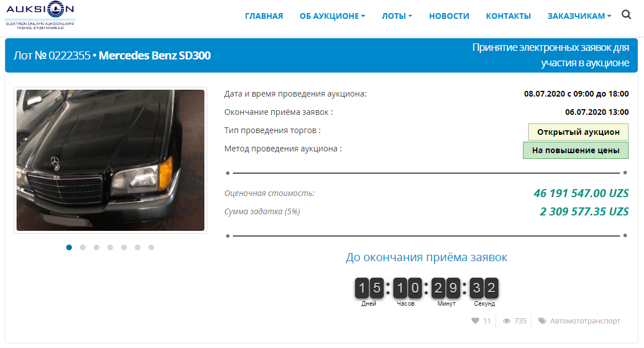The image size is (644, 348).
Task: Expand the ЛОТЫ dropdown menu
Action: click(397, 16)
